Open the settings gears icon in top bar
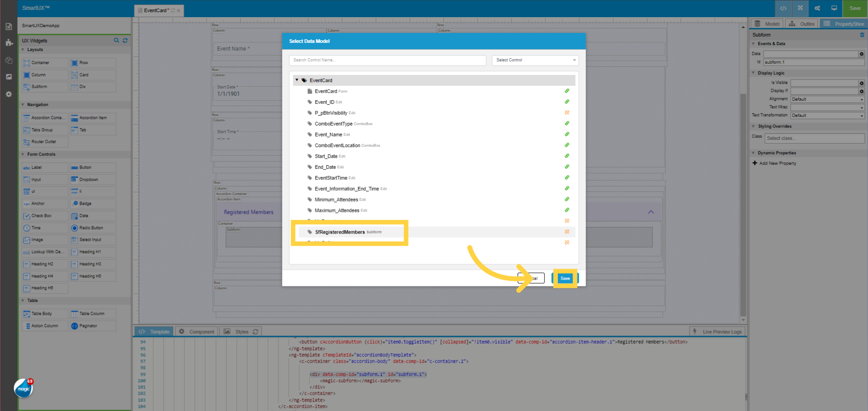 [817, 8]
